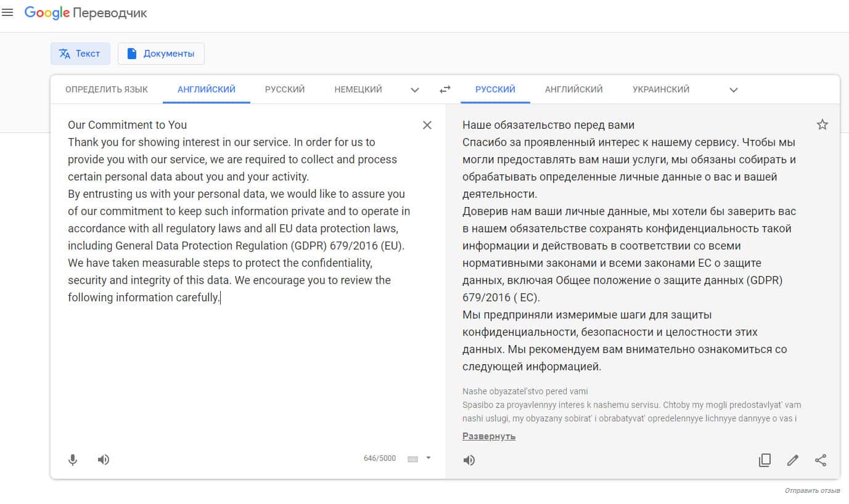
Task: Suggest an edit with the pencil icon
Action: click(793, 460)
